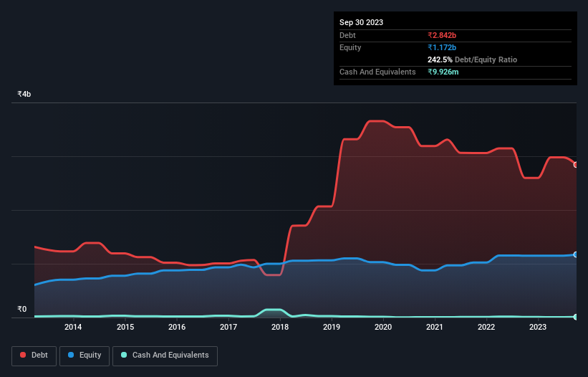Click the 2015 x-axis label
Viewport: 588px width, 377px height.
pyautogui.click(x=125, y=327)
